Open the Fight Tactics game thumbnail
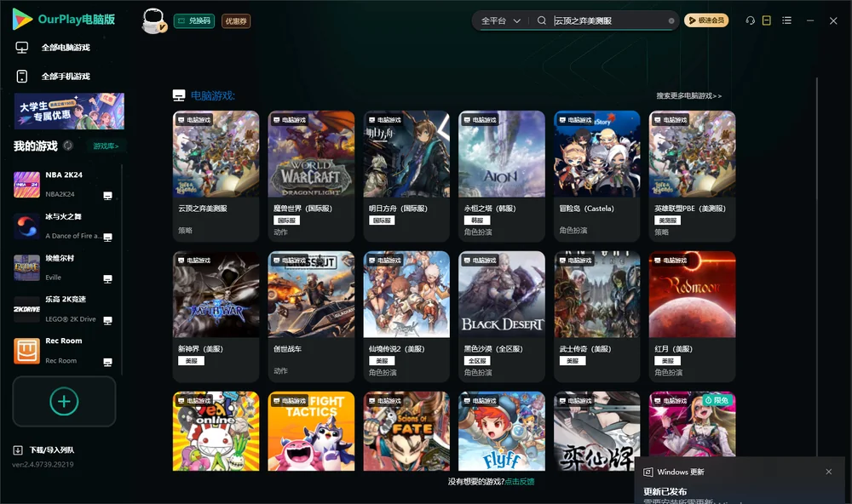 (x=311, y=432)
